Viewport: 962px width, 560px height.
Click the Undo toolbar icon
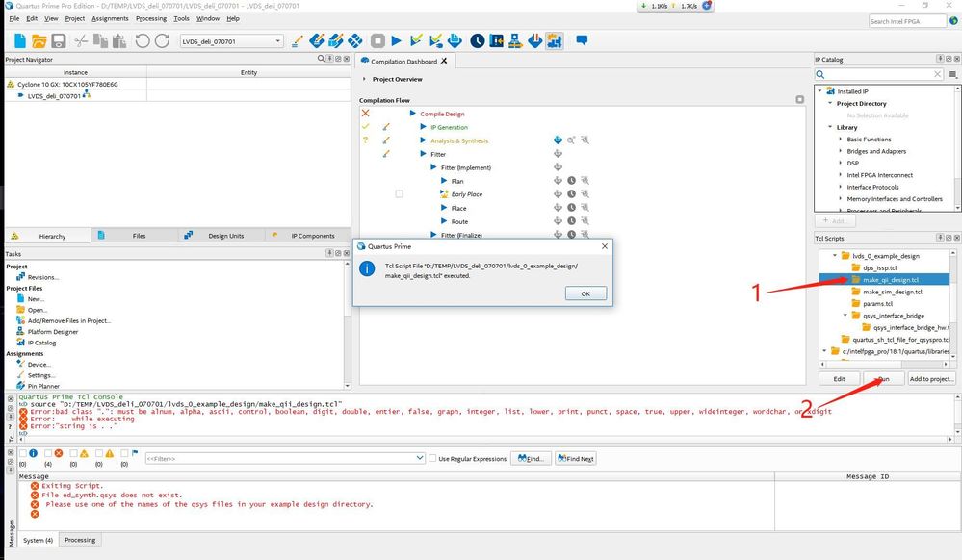[x=142, y=41]
